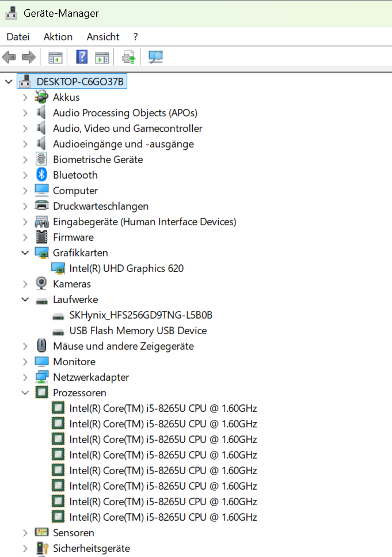
Task: Click the Forward arrow toolbar icon
Action: [x=29, y=57]
